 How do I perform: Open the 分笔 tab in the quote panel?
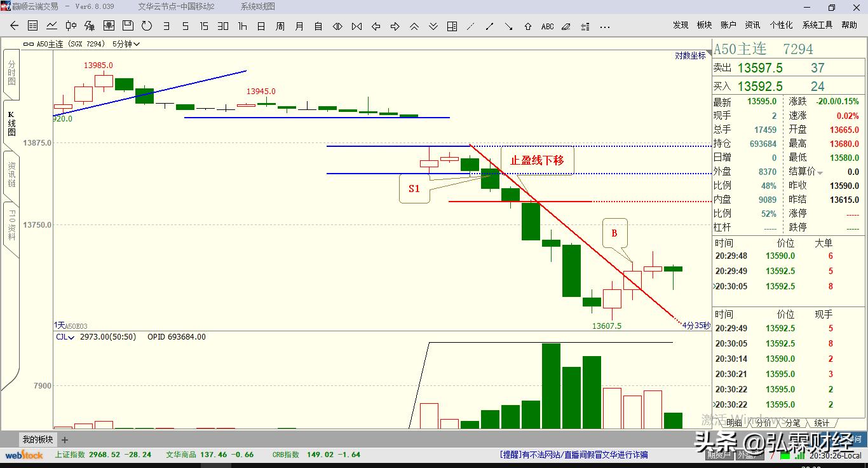pos(792,423)
